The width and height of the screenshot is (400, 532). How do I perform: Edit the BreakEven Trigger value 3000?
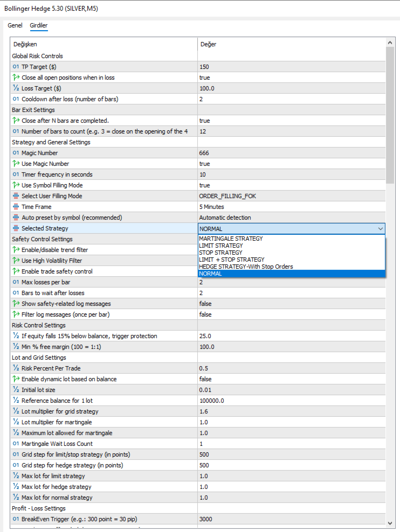[291, 519]
